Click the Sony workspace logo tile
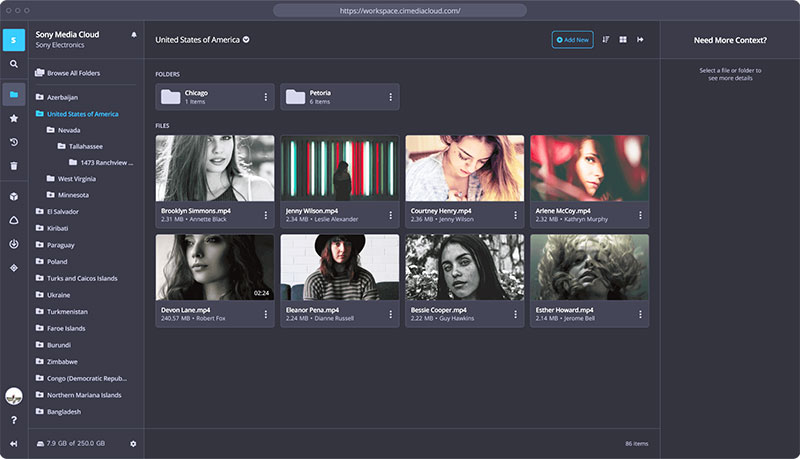800x459 pixels. [x=14, y=40]
